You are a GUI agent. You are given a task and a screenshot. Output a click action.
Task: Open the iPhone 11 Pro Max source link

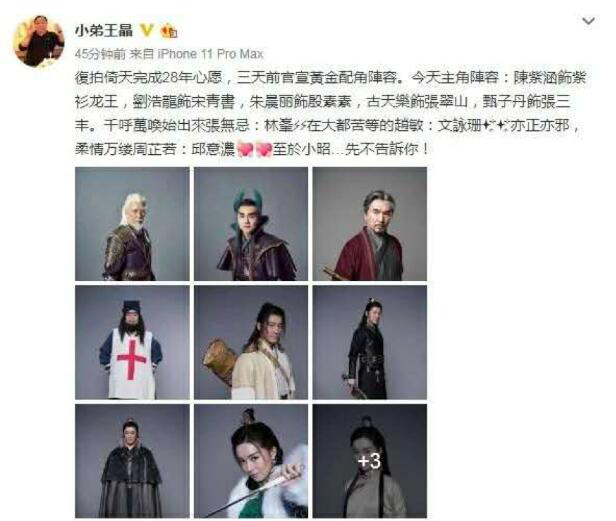pos(210,54)
